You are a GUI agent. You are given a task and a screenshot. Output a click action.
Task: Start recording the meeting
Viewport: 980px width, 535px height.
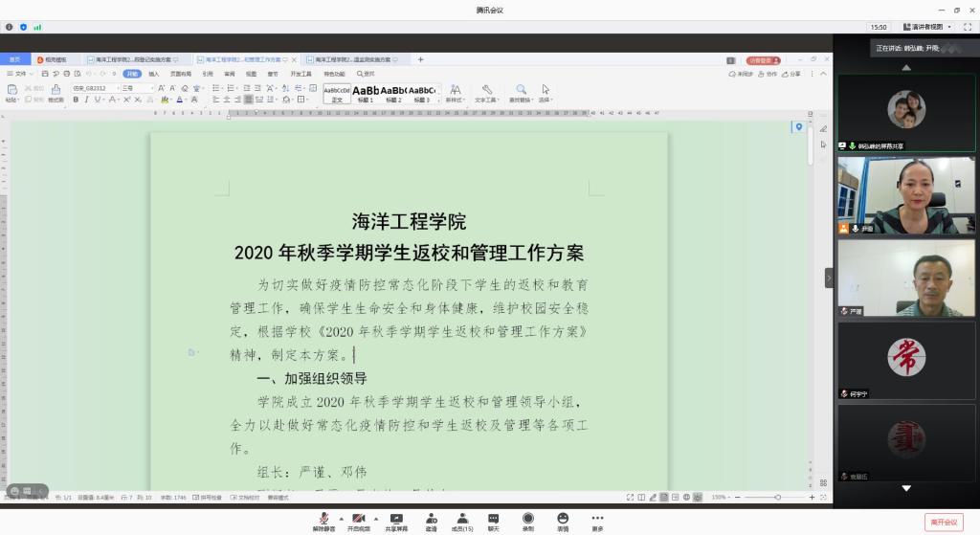(x=528, y=520)
